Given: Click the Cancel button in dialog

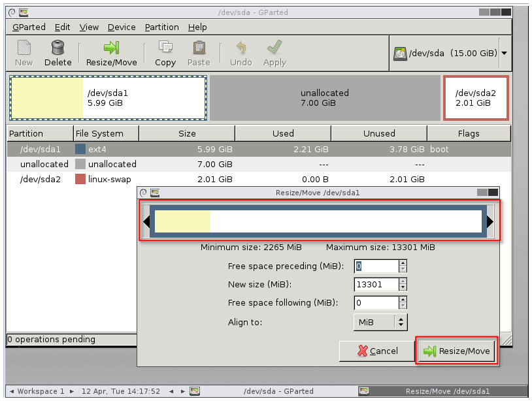Looking at the screenshot, I should click(377, 351).
